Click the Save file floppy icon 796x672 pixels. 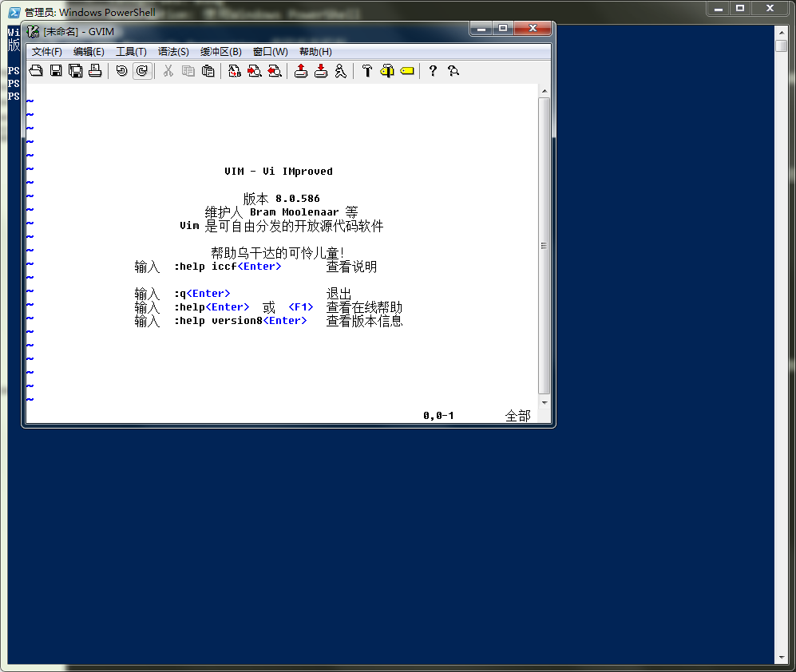[x=56, y=71]
